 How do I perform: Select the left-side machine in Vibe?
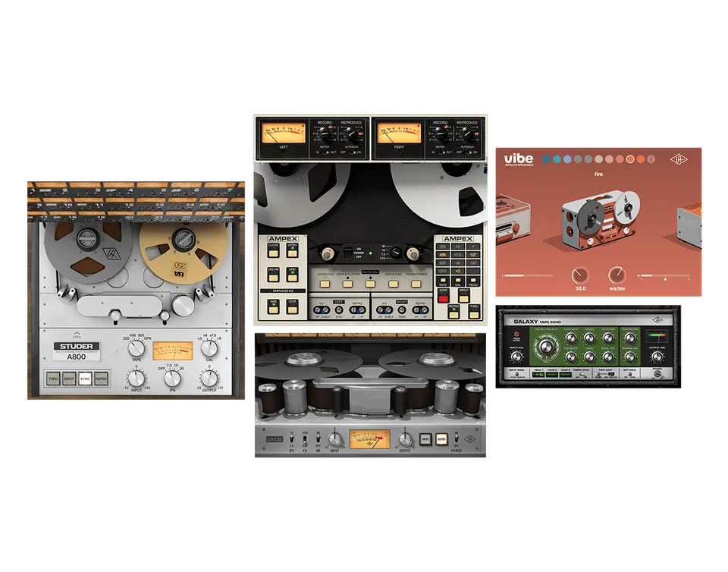[513, 219]
